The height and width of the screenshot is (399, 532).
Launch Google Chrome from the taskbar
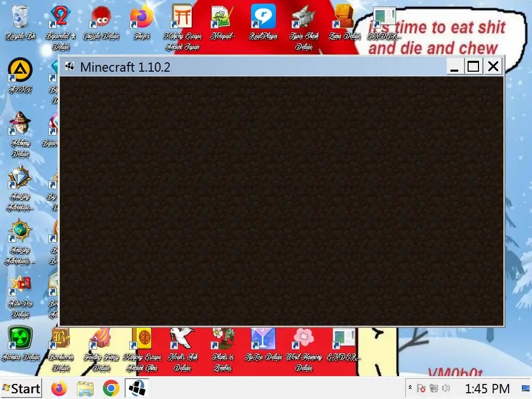point(111,389)
